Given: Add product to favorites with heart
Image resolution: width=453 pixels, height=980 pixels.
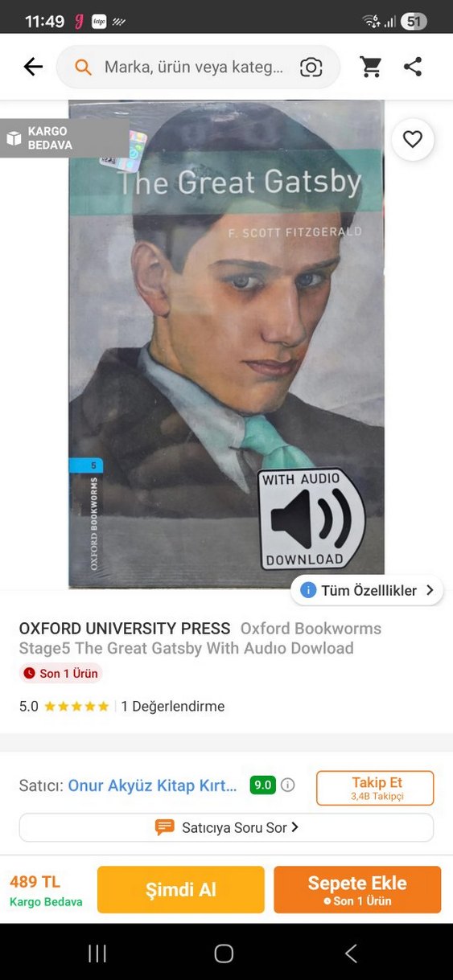Looking at the screenshot, I should tap(413, 140).
